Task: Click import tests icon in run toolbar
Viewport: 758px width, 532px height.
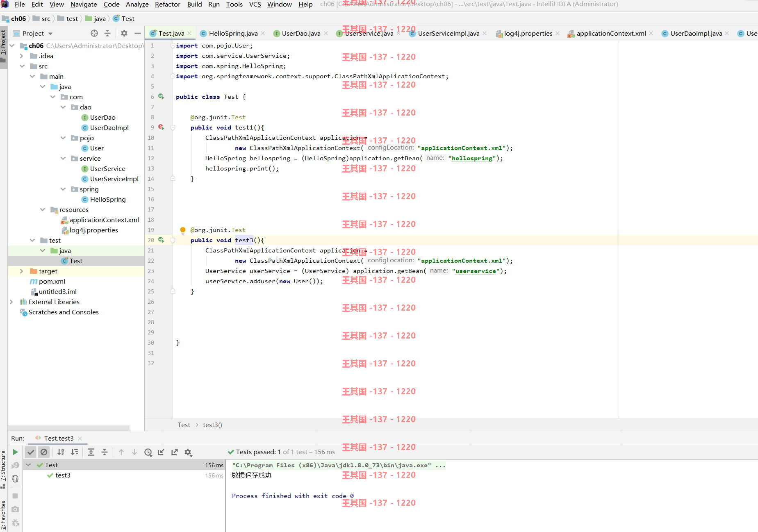Action: coord(161,452)
